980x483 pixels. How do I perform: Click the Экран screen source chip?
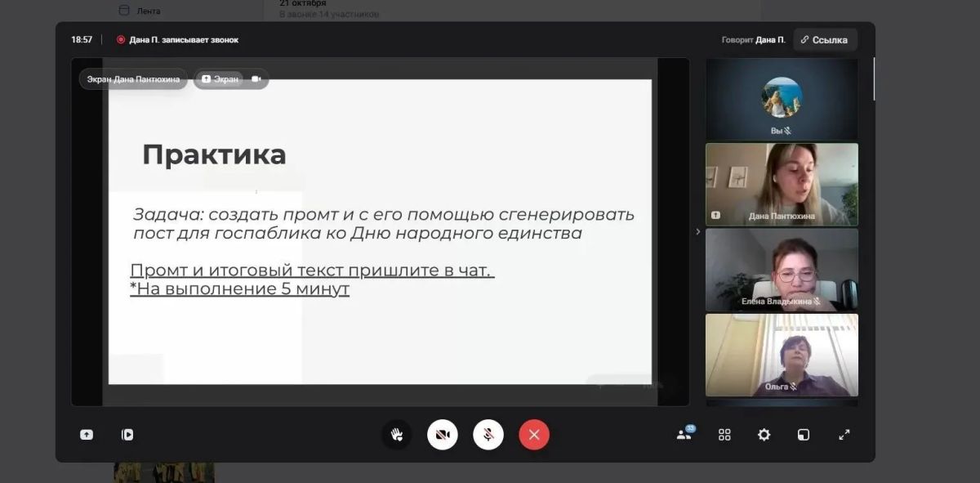click(220, 79)
